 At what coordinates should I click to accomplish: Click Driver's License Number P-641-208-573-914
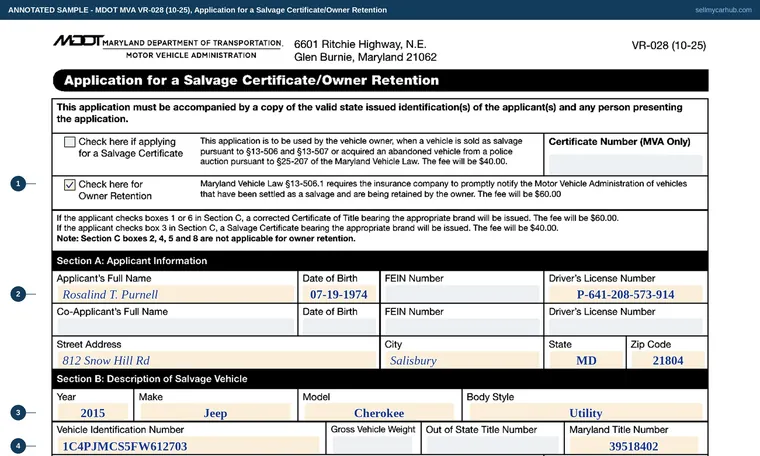click(625, 294)
